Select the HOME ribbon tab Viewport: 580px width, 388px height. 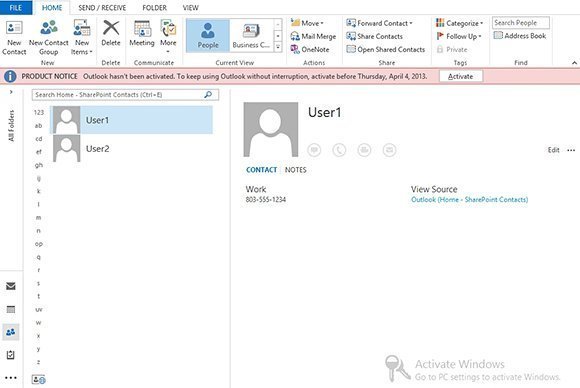52,7
